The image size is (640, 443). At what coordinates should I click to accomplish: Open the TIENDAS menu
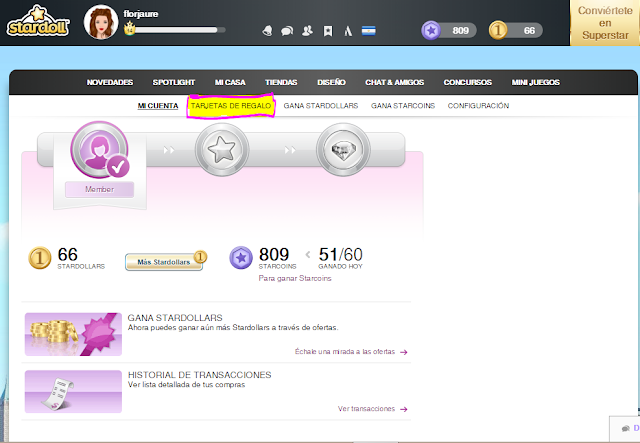tap(281, 82)
